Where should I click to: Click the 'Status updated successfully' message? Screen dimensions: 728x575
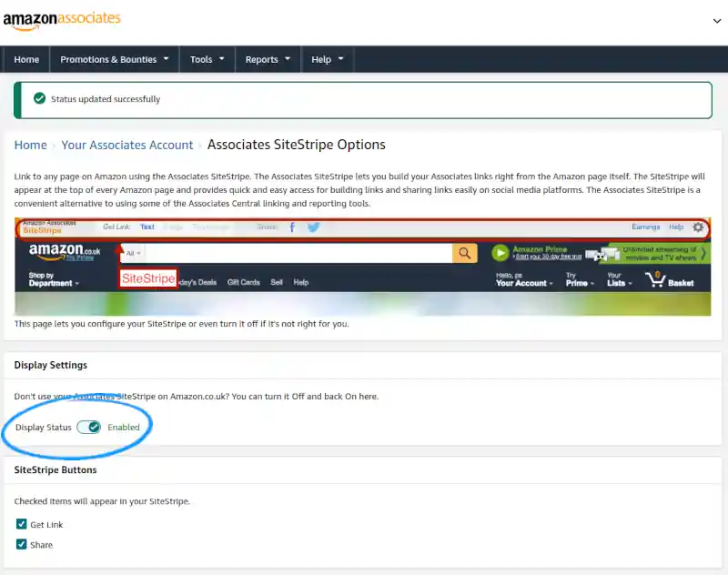coord(106,99)
